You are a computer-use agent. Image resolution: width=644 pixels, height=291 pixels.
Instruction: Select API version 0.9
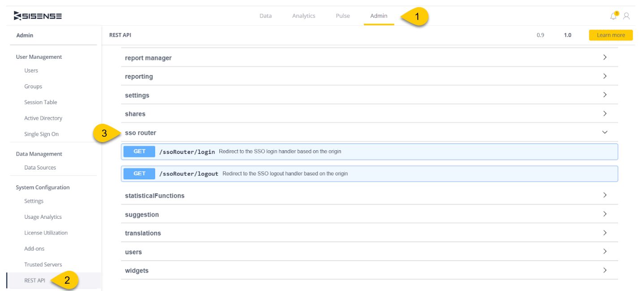(x=540, y=35)
